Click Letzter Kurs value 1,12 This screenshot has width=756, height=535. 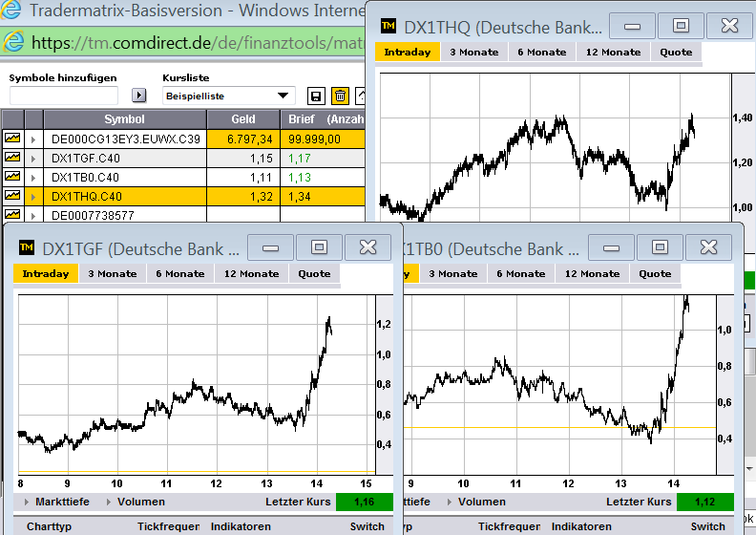click(704, 502)
